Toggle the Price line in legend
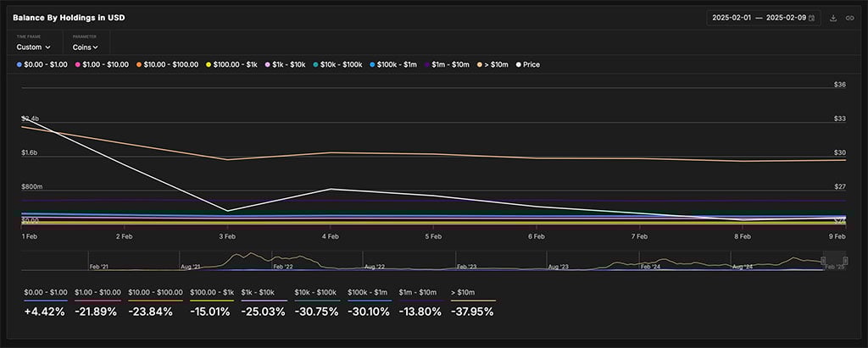 point(527,64)
